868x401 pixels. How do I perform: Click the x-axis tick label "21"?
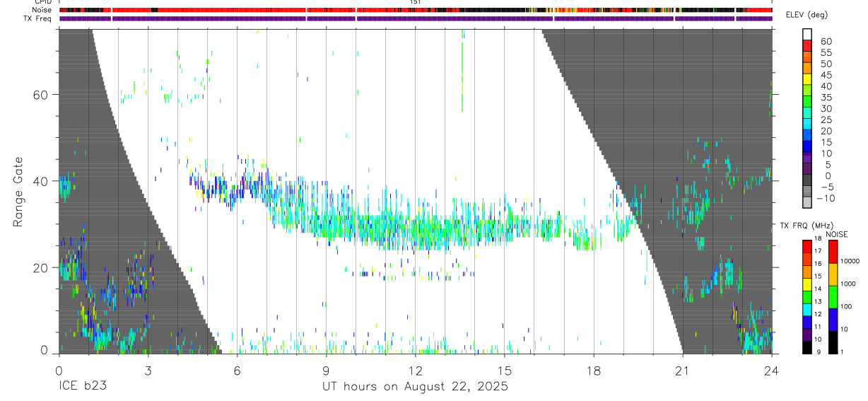[x=682, y=370]
